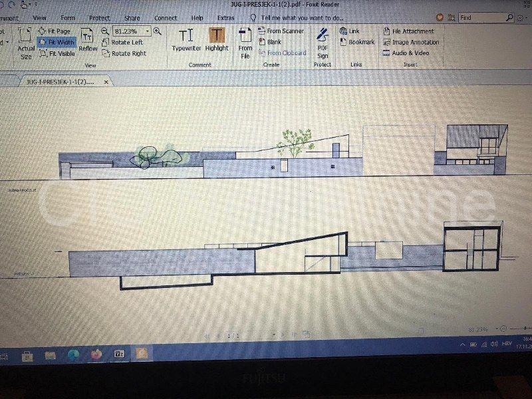
Task: Zoom out with the minus magnifier
Action: point(105,31)
